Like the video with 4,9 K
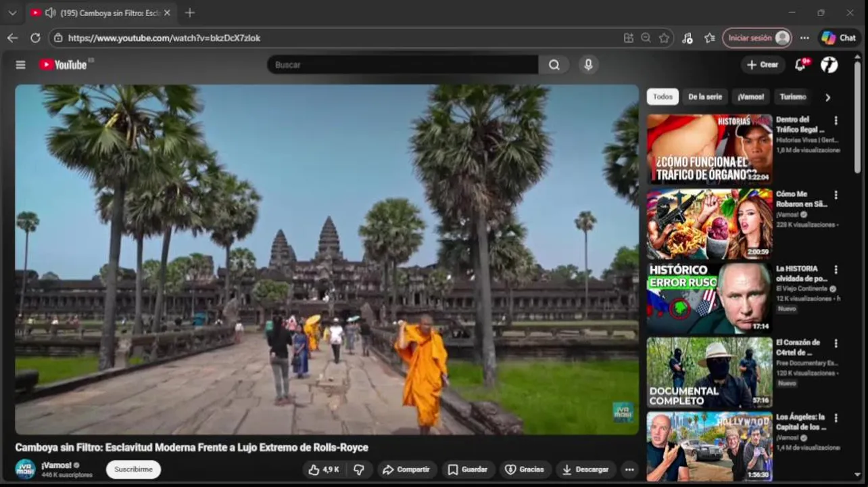The image size is (868, 487). click(x=323, y=469)
